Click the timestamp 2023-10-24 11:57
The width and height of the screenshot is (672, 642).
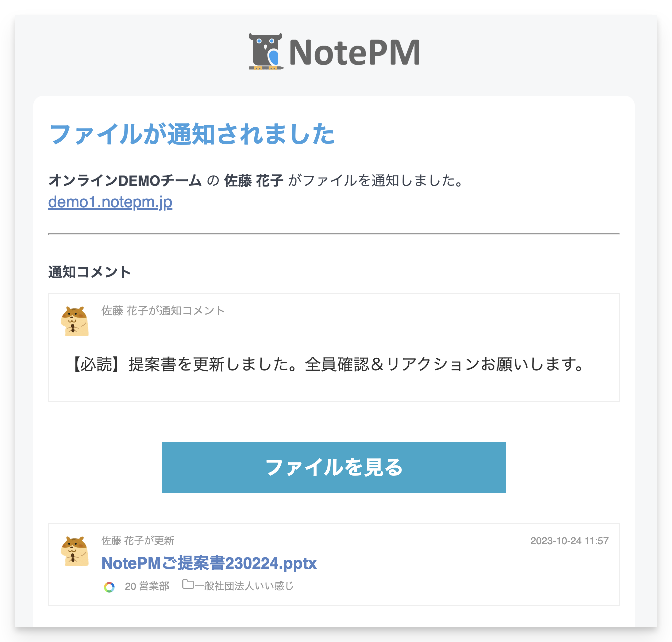(569, 541)
